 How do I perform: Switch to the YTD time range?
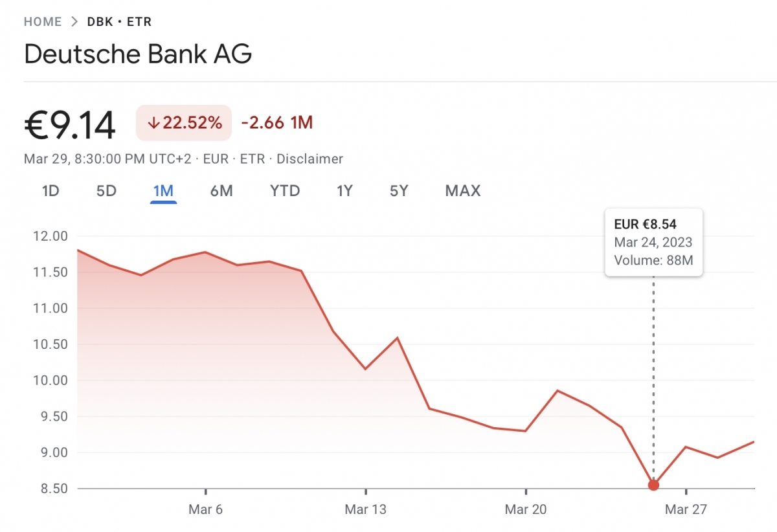click(285, 191)
